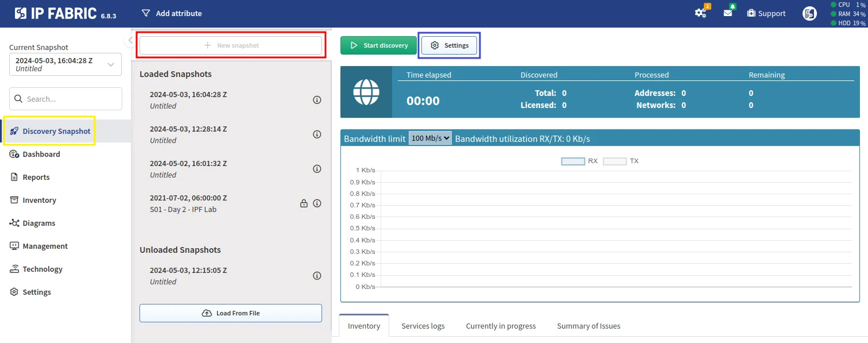The width and height of the screenshot is (868, 343).
Task: Click lock icon on S01 Day 2 snapshot
Action: 304,203
